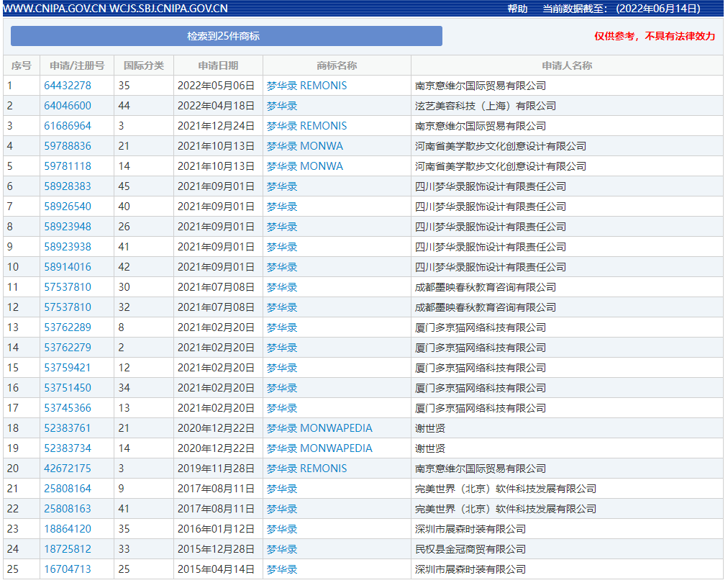Click the 申请日期 column header
728x588 pixels.
pyautogui.click(x=218, y=65)
